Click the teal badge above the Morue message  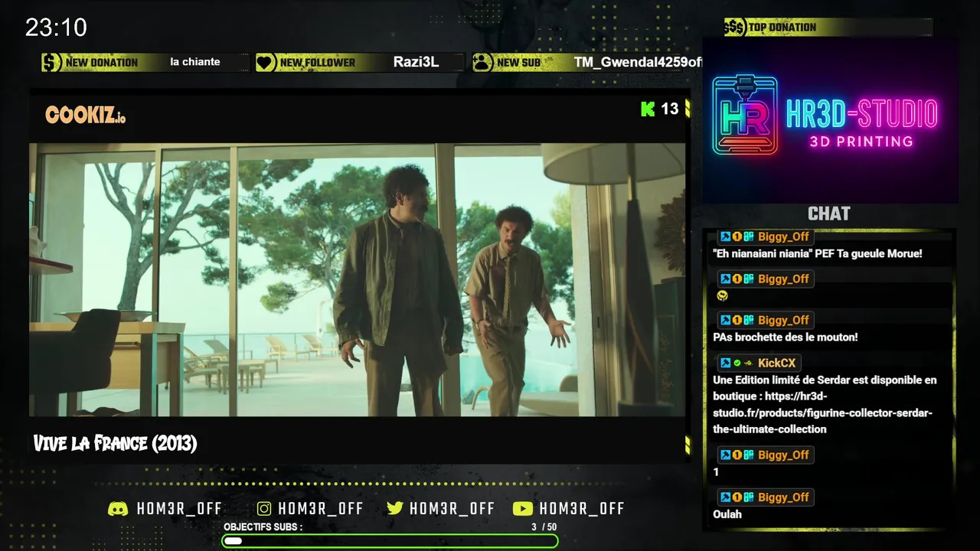748,237
